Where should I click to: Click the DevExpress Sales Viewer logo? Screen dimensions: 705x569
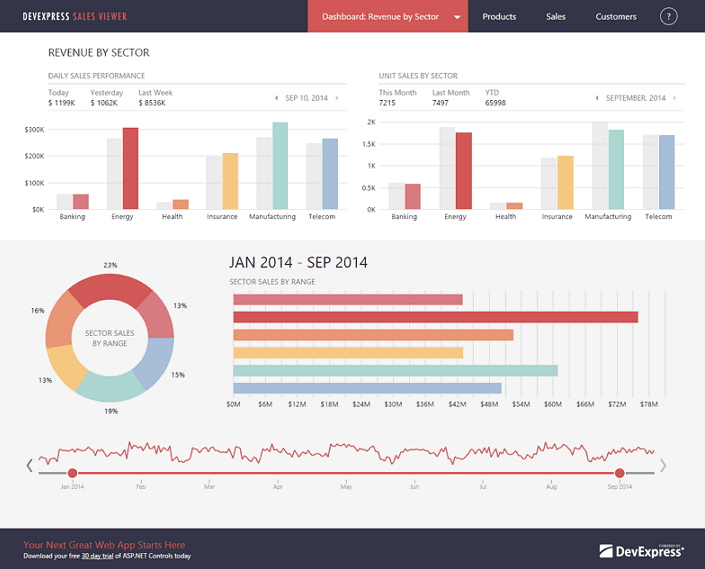click(75, 17)
